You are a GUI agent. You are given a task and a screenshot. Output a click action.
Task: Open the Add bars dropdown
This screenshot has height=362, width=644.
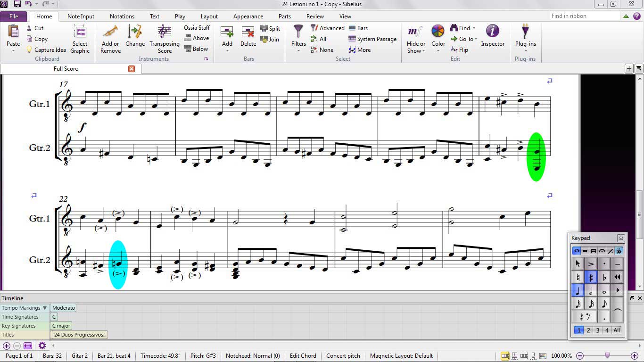point(227,51)
